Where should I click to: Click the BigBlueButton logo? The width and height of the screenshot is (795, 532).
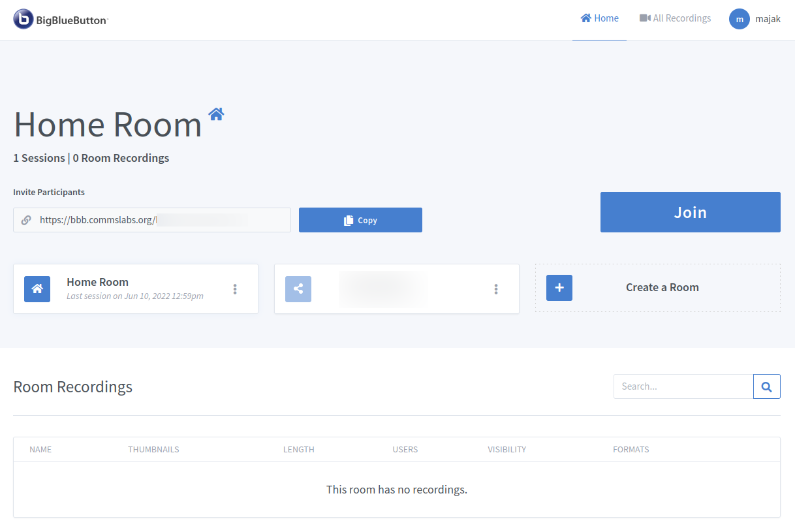(x=60, y=19)
